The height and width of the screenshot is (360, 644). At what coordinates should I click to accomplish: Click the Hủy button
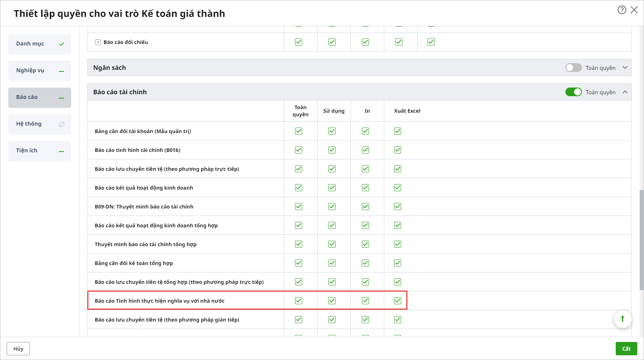[18, 349]
